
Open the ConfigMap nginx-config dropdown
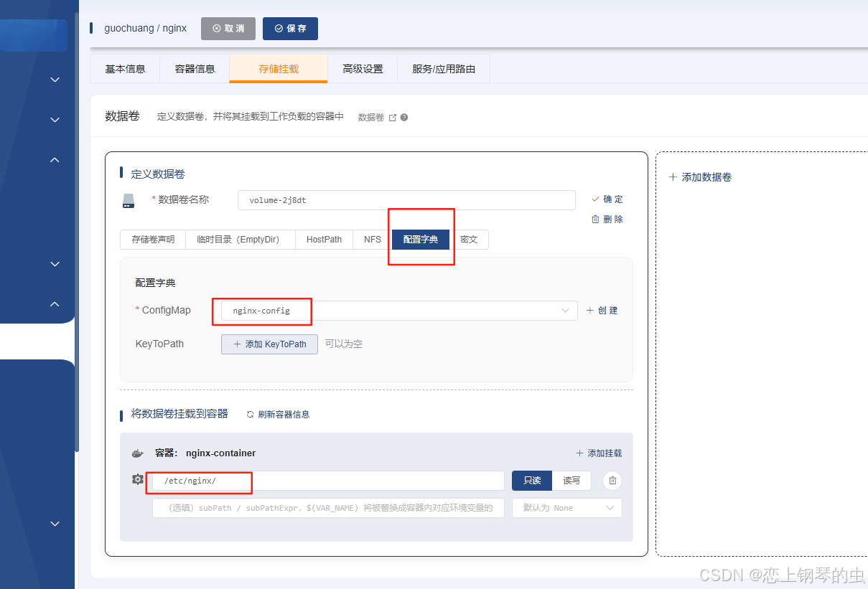(399, 311)
